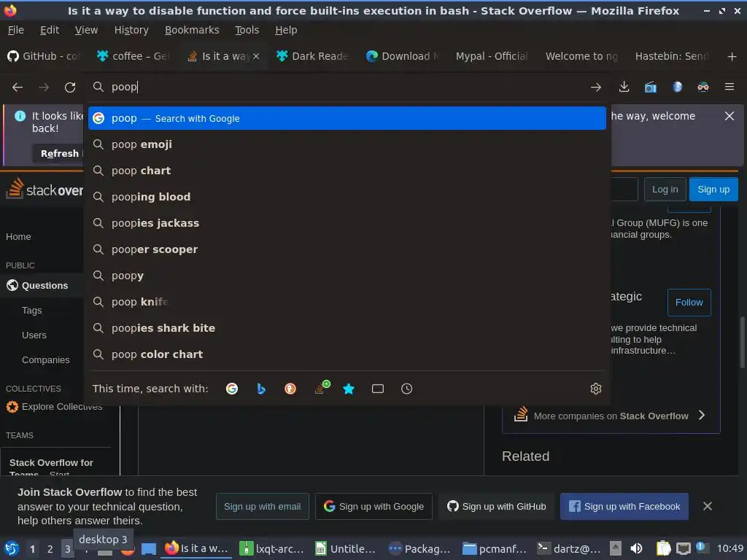Open a new tab with the plus icon
The image size is (747, 560).
click(732, 57)
